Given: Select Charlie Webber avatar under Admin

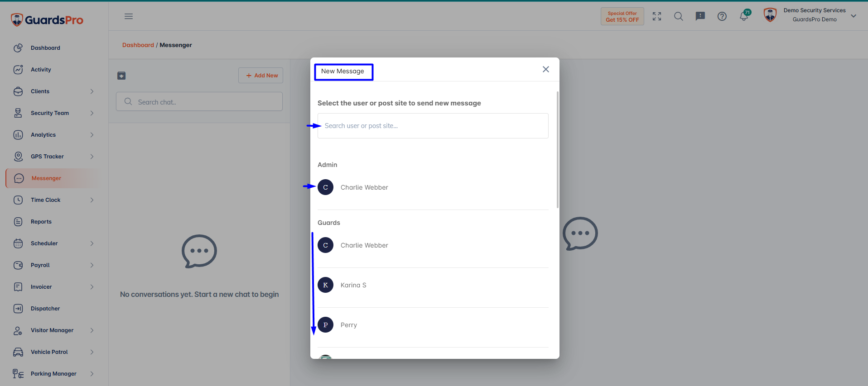Looking at the screenshot, I should click(325, 187).
